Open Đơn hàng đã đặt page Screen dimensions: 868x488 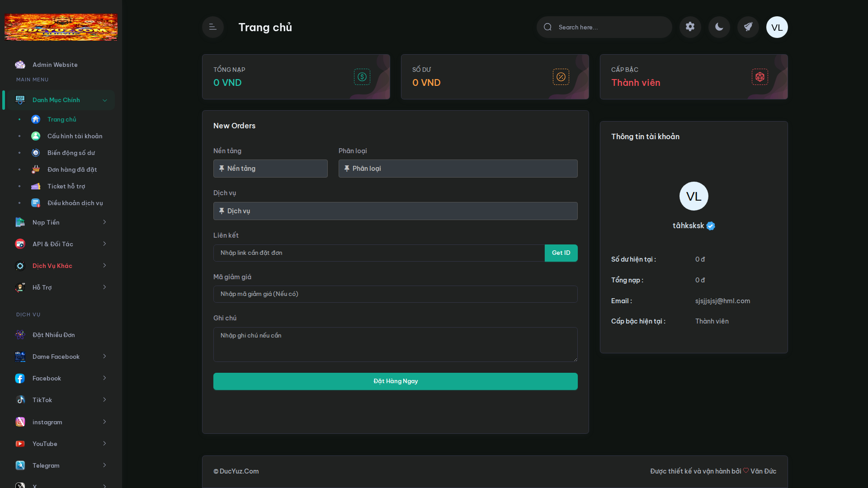pyautogui.click(x=72, y=169)
